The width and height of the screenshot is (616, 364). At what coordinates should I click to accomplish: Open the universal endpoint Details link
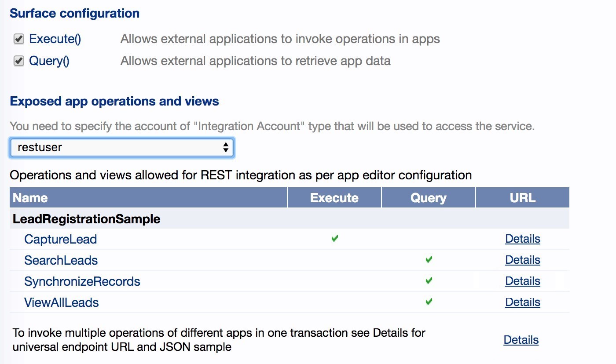[521, 339]
